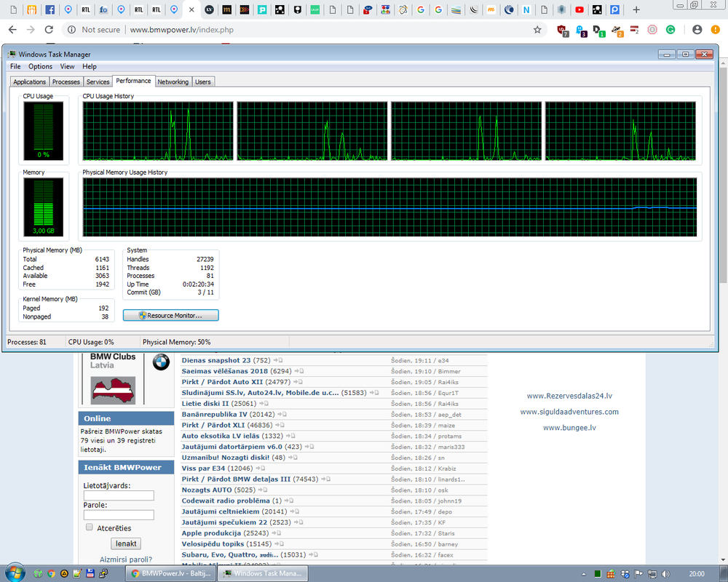Open the Facebook browser tab
Image resolution: width=728 pixels, height=582 pixels.
coord(50,9)
